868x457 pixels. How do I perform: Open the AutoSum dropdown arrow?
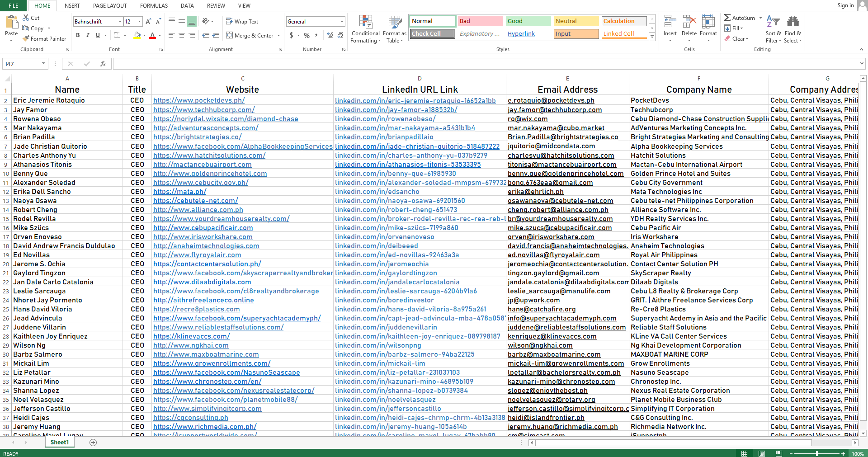(x=760, y=18)
